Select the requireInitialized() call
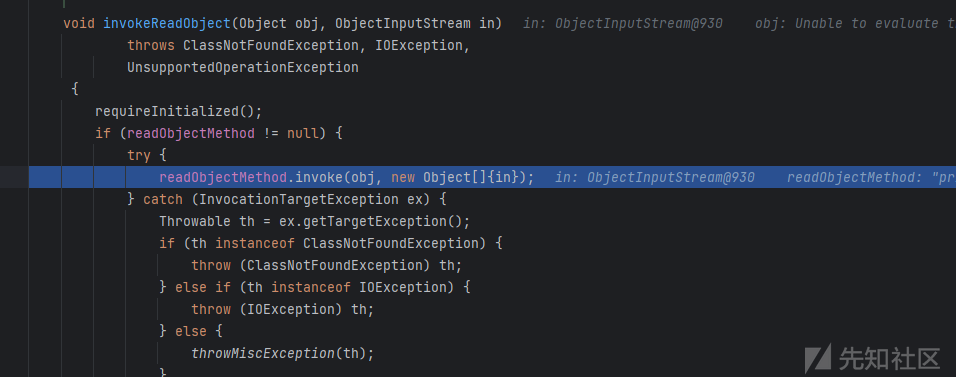The width and height of the screenshot is (956, 377). [178, 112]
